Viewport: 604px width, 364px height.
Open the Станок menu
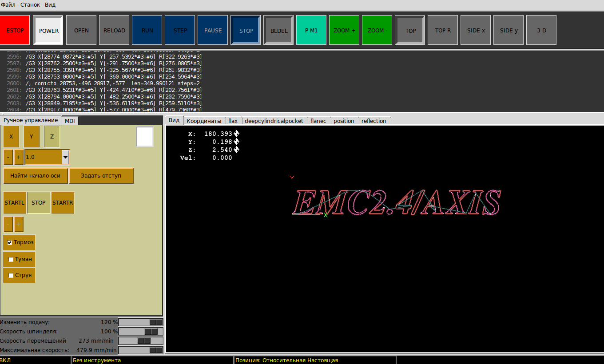30,5
